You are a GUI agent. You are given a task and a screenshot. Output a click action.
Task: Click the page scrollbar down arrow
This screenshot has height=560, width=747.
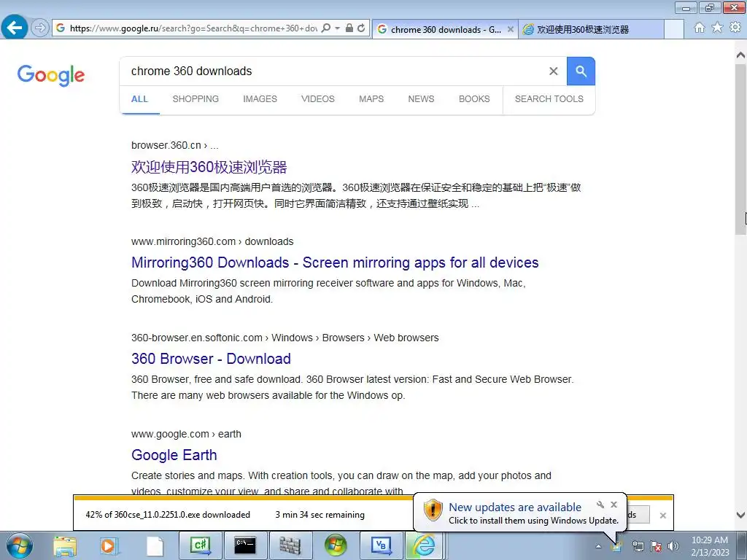740,516
